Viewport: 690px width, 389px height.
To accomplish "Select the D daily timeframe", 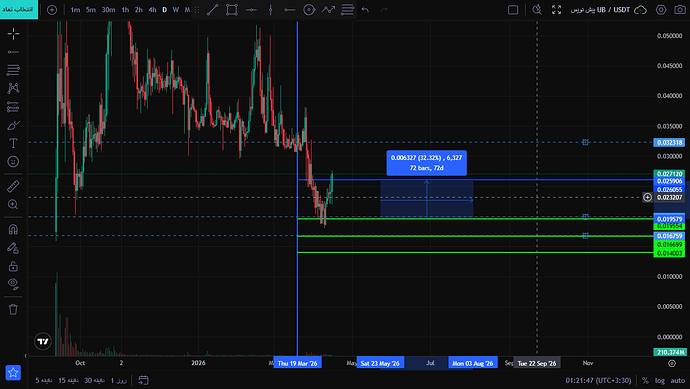I will point(165,10).
